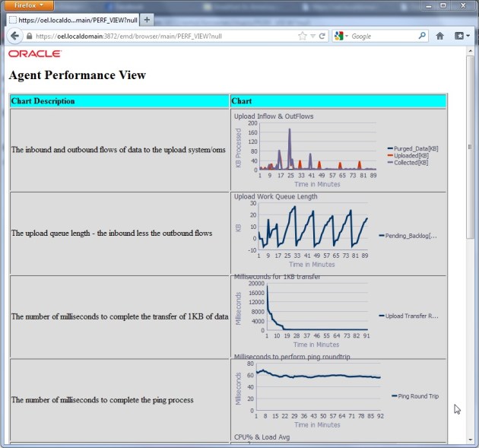The width and height of the screenshot is (479, 448).
Task: Open the Google search engine selector
Action: click(341, 36)
